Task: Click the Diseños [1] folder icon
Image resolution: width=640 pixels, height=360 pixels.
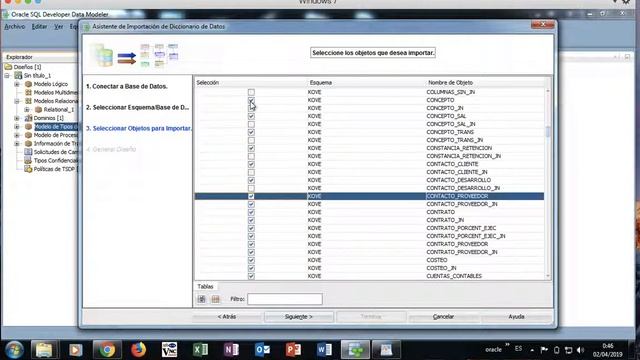Action: [8, 67]
